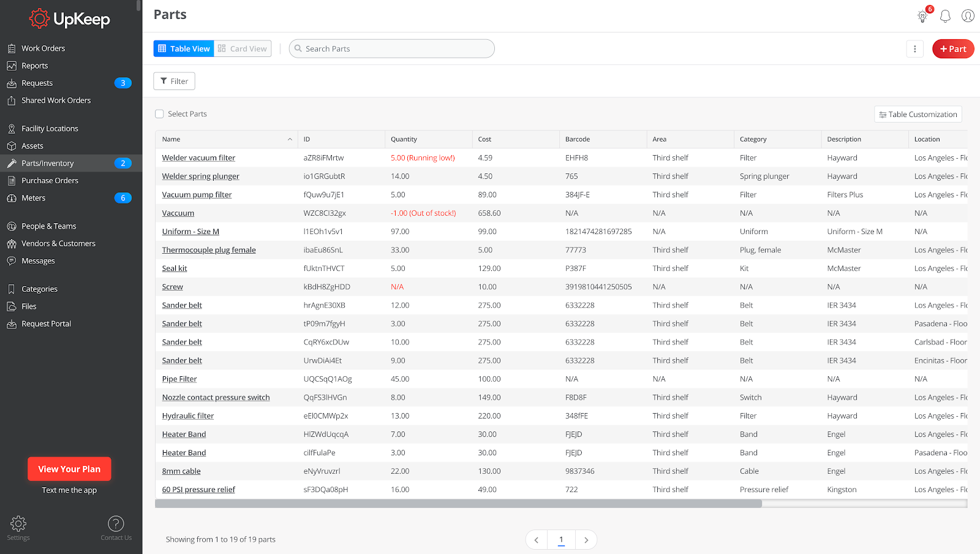Open the Reports section

tap(34, 66)
